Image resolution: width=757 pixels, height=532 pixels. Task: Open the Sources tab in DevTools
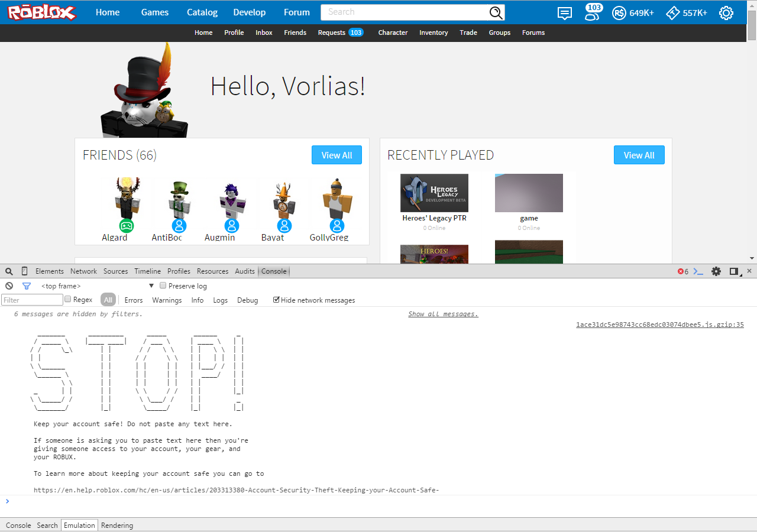coord(116,271)
